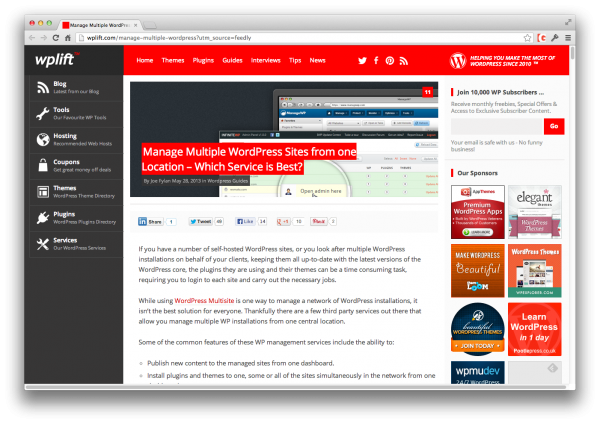Open Blog RSS icon in sidebar

click(43, 87)
